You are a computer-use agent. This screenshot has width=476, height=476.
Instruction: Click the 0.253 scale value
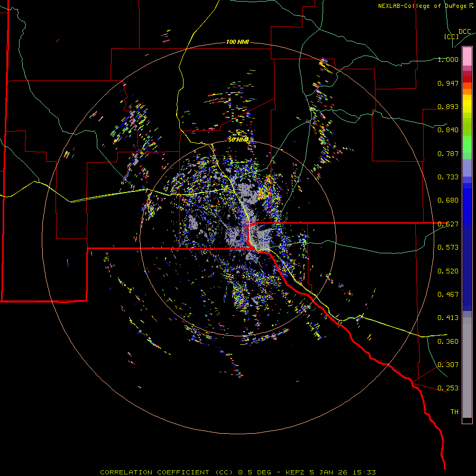448,388
